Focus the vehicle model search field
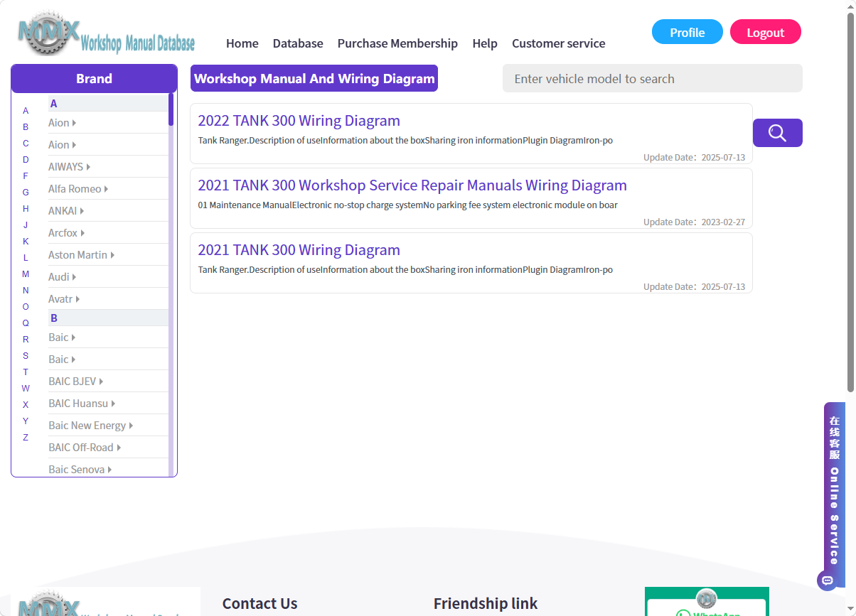 click(x=653, y=78)
